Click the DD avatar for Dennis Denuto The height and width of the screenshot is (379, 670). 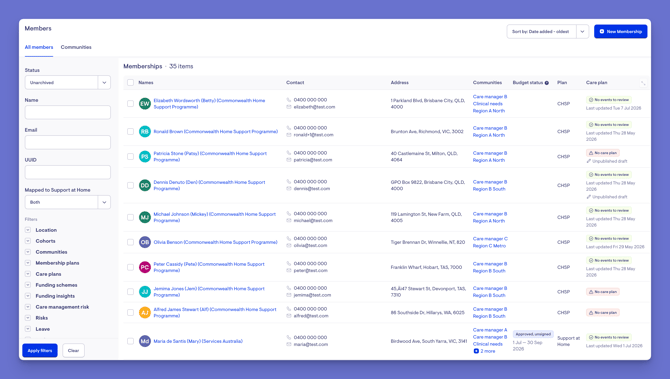pyautogui.click(x=145, y=185)
